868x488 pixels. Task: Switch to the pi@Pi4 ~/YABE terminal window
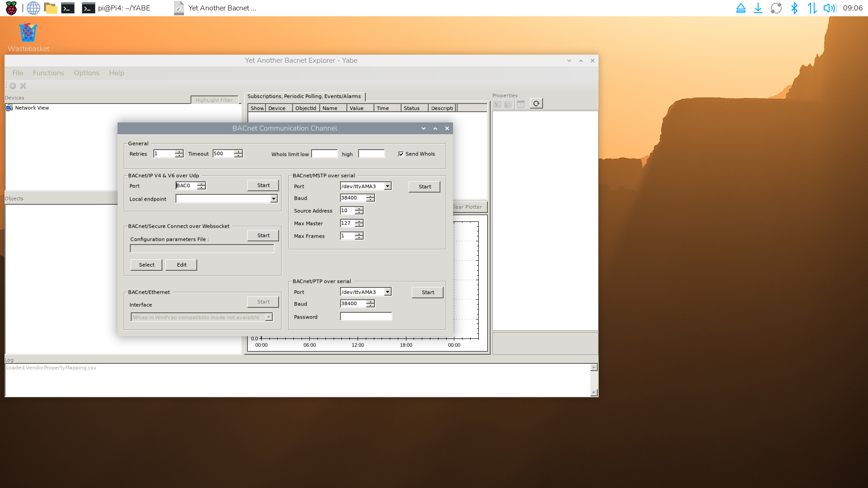[x=116, y=8]
